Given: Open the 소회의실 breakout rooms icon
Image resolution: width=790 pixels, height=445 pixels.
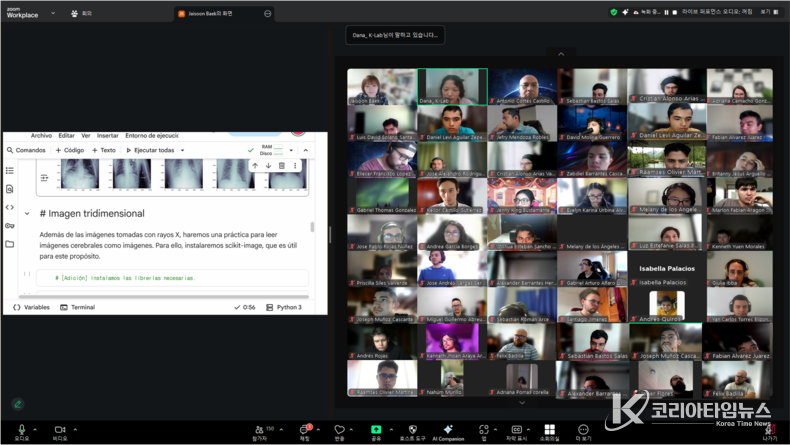Looking at the screenshot, I should coord(549,430).
